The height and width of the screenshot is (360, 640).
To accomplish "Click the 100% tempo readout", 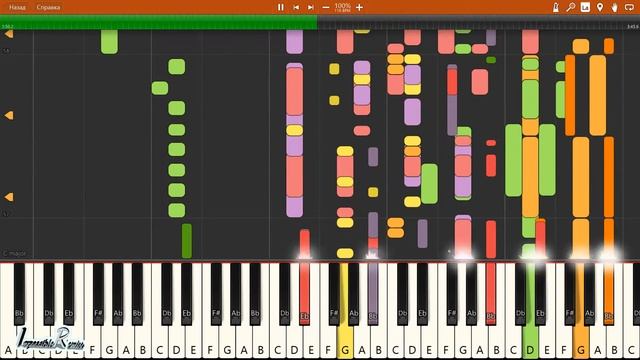I will pyautogui.click(x=342, y=6).
